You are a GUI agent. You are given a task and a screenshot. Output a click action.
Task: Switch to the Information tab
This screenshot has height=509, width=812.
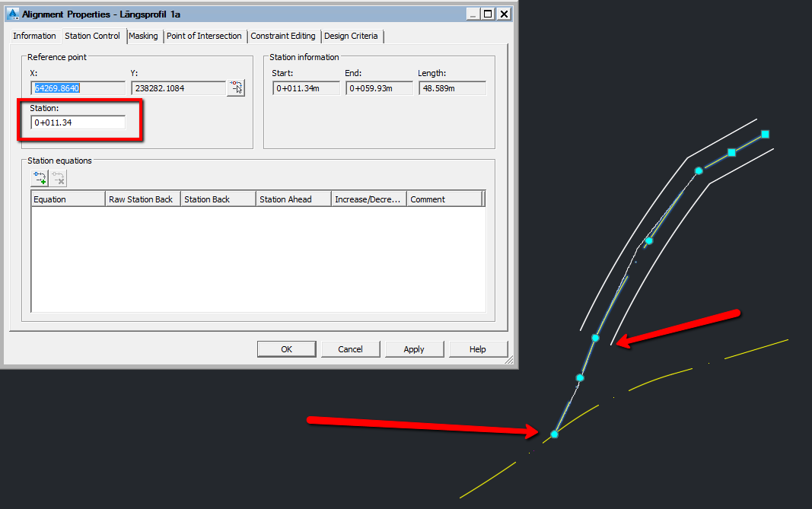34,37
